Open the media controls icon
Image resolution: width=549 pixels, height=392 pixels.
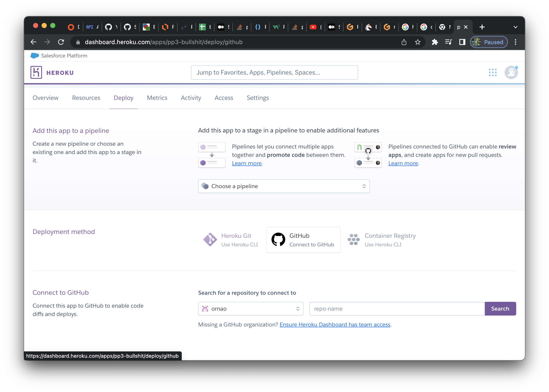(x=448, y=42)
